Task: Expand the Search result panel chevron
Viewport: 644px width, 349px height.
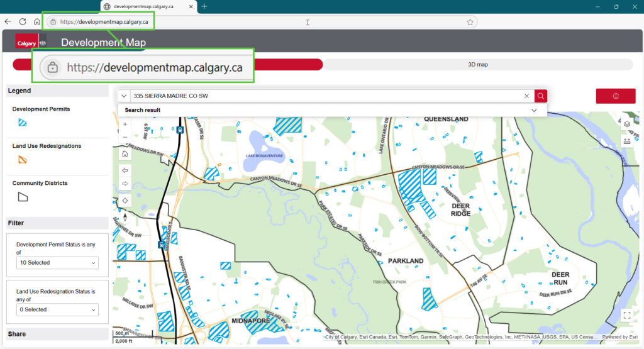Action: 534,110
